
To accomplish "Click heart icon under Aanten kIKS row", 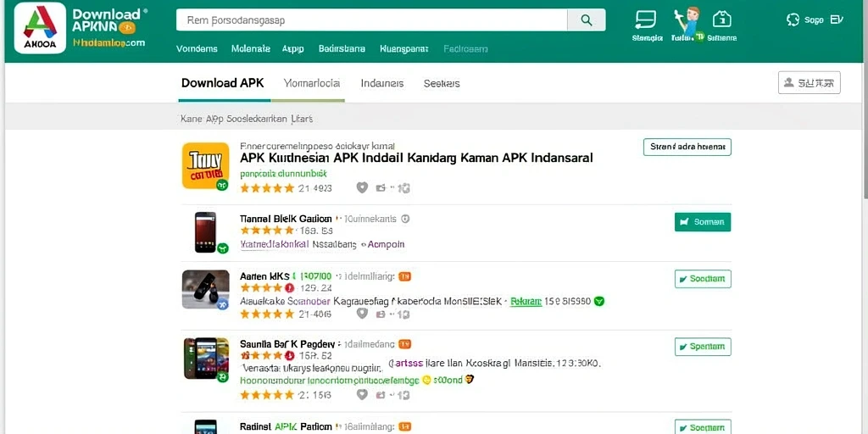I will click(x=362, y=314).
